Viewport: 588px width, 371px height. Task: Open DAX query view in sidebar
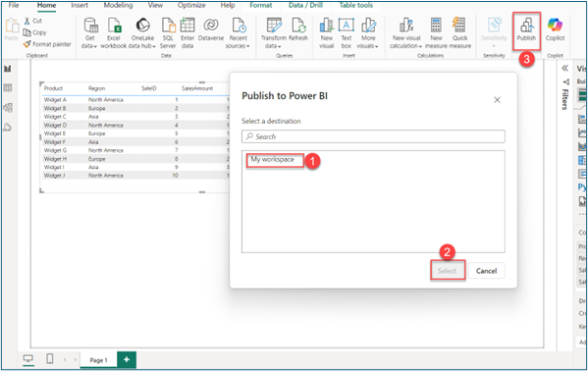[8, 128]
